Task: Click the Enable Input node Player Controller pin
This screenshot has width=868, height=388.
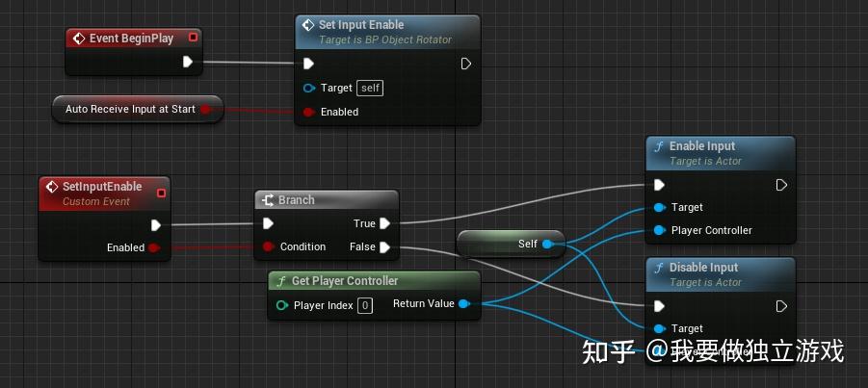Action: point(659,230)
